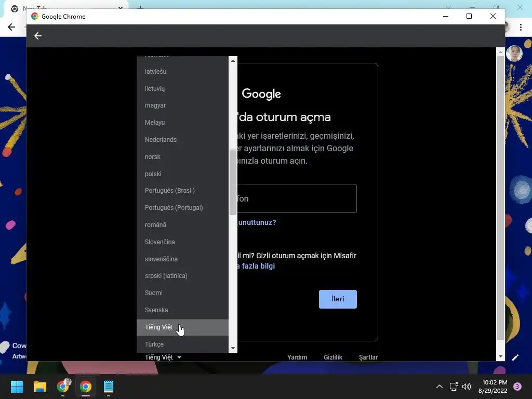Select latviešu from the language list
Viewport: 532px width, 399px height.
tap(182, 72)
